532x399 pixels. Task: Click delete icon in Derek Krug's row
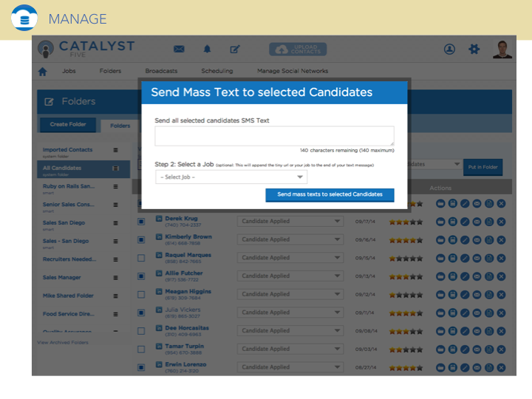tap(501, 221)
